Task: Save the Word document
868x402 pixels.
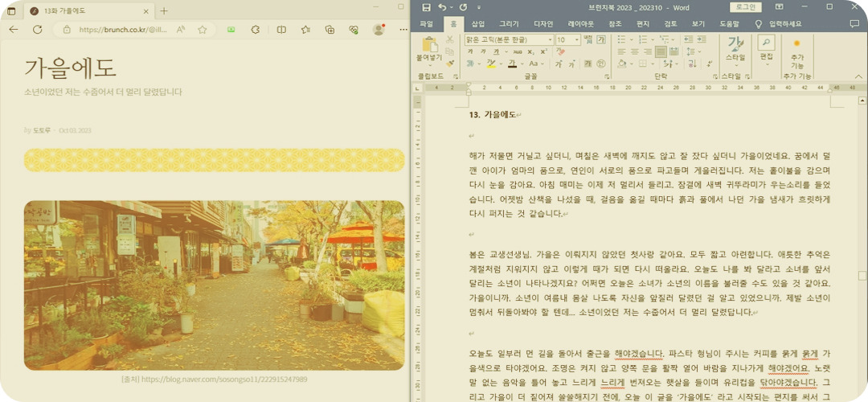Action: pyautogui.click(x=426, y=7)
